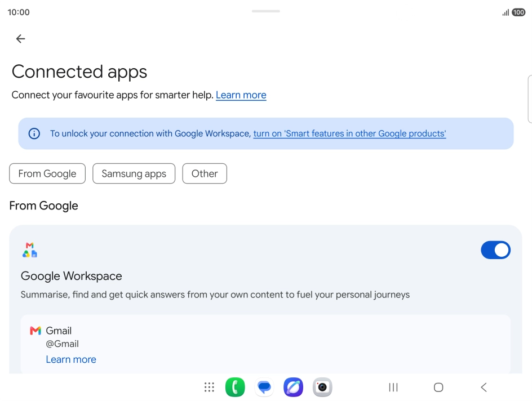The width and height of the screenshot is (532, 401).
Task: Tap the battery indicator showing 100
Action: click(518, 12)
